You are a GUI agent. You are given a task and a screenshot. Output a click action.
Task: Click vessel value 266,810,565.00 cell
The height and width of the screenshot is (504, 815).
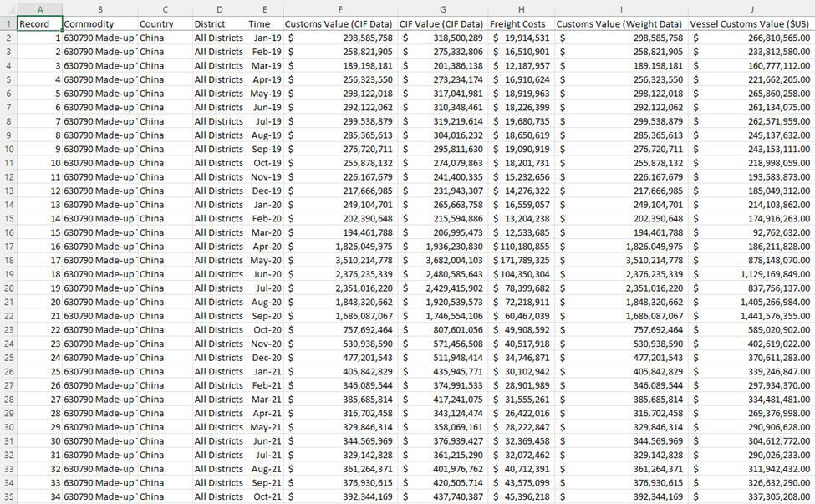pos(751,38)
